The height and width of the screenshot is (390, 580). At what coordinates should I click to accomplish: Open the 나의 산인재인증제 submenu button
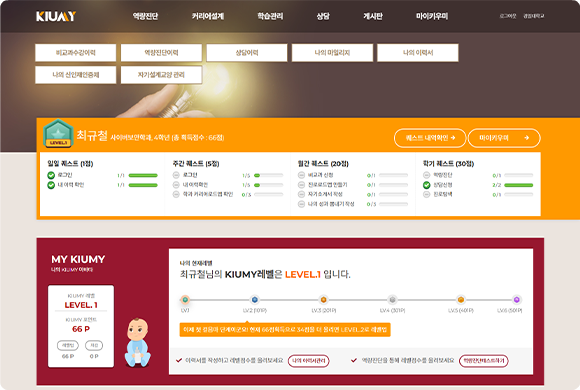coord(76,75)
